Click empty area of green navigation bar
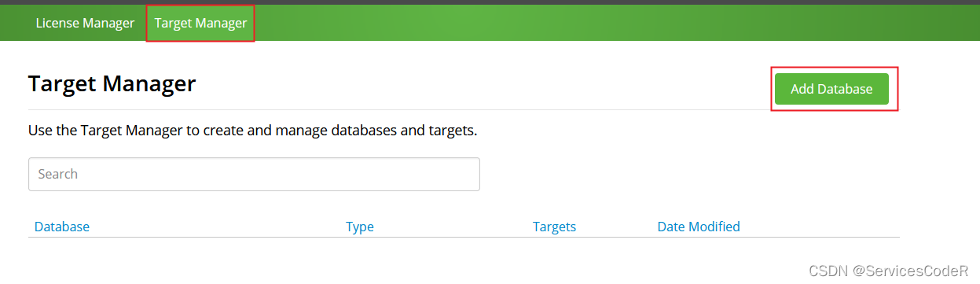This screenshot has width=980, height=284. 613,23
